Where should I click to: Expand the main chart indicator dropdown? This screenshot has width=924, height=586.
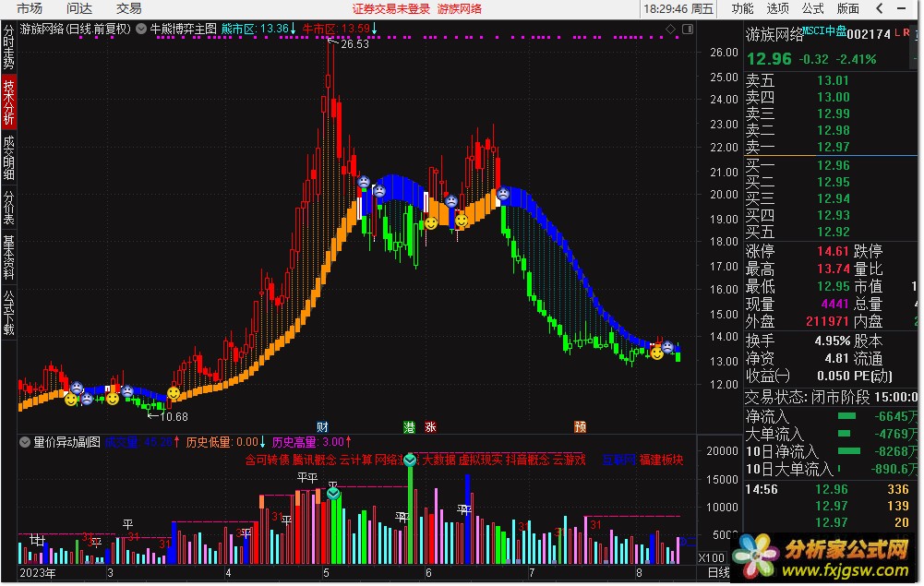pyautogui.click(x=141, y=29)
